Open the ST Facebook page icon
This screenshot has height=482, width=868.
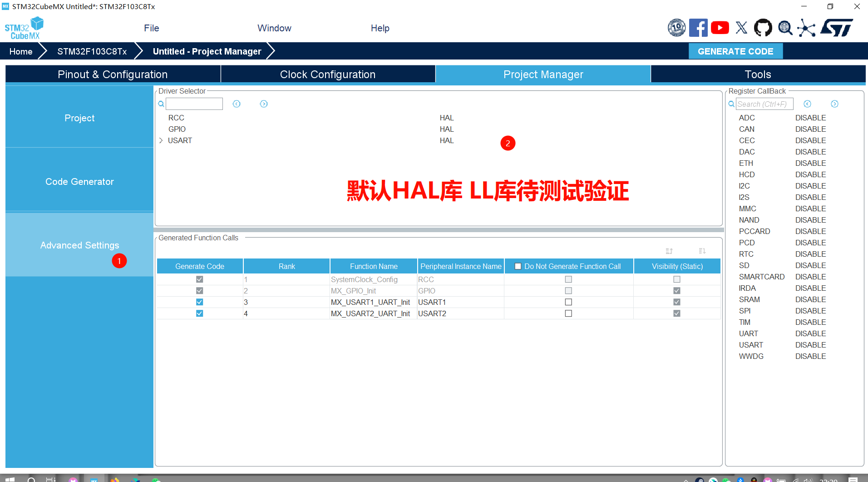tap(698, 28)
